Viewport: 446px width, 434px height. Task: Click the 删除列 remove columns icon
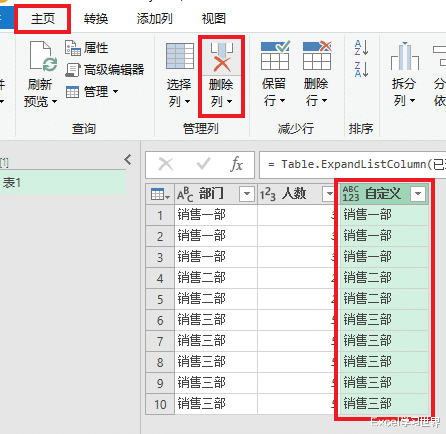221,57
